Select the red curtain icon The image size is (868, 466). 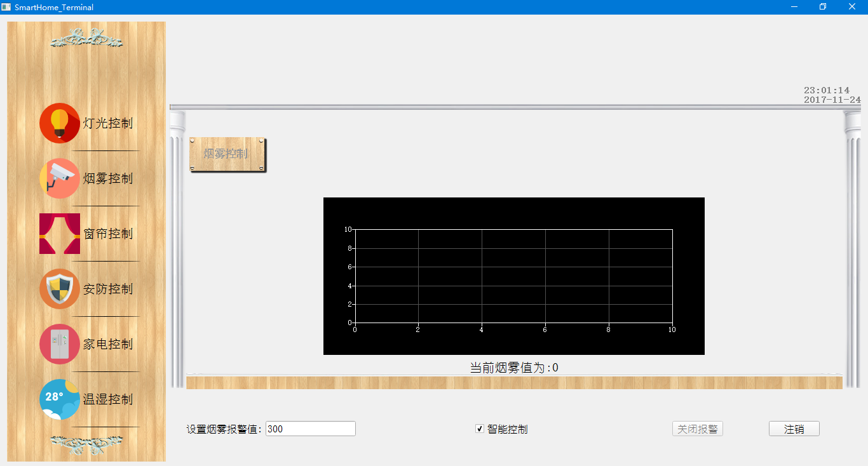pos(59,234)
